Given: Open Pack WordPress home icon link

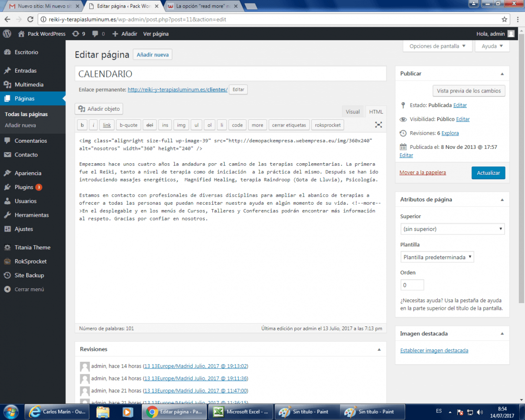Looking at the screenshot, I should (x=42, y=34).
